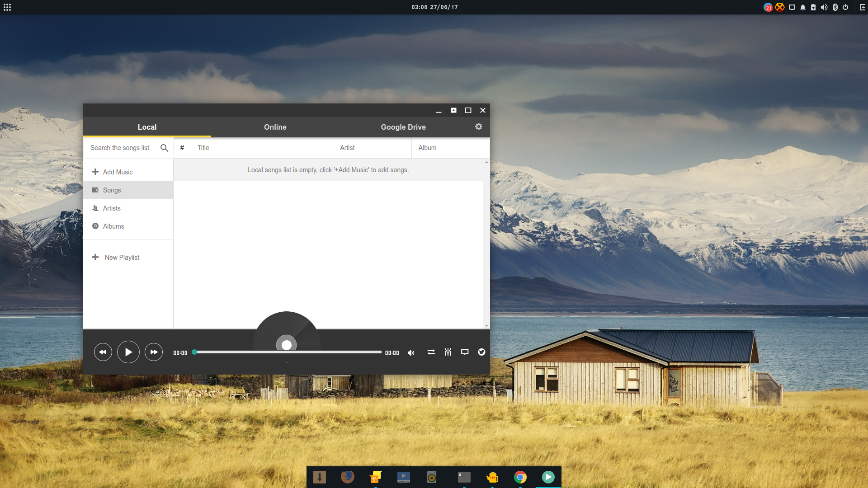Play the current track
The width and height of the screenshot is (868, 488).
coord(128,352)
